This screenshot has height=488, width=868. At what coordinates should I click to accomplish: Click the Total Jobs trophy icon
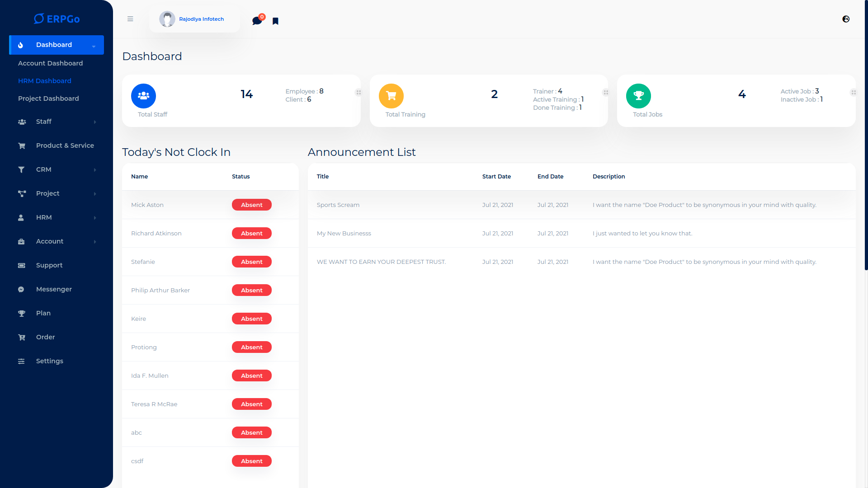(638, 96)
